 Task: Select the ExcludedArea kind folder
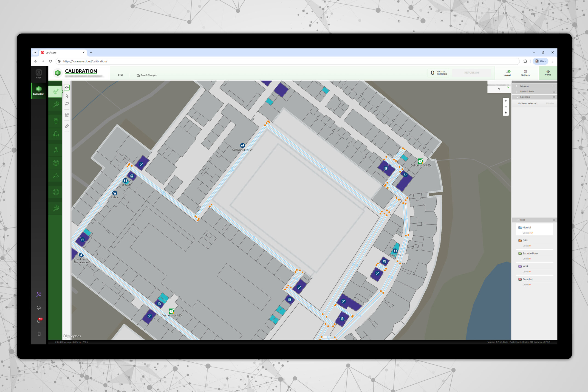point(530,254)
